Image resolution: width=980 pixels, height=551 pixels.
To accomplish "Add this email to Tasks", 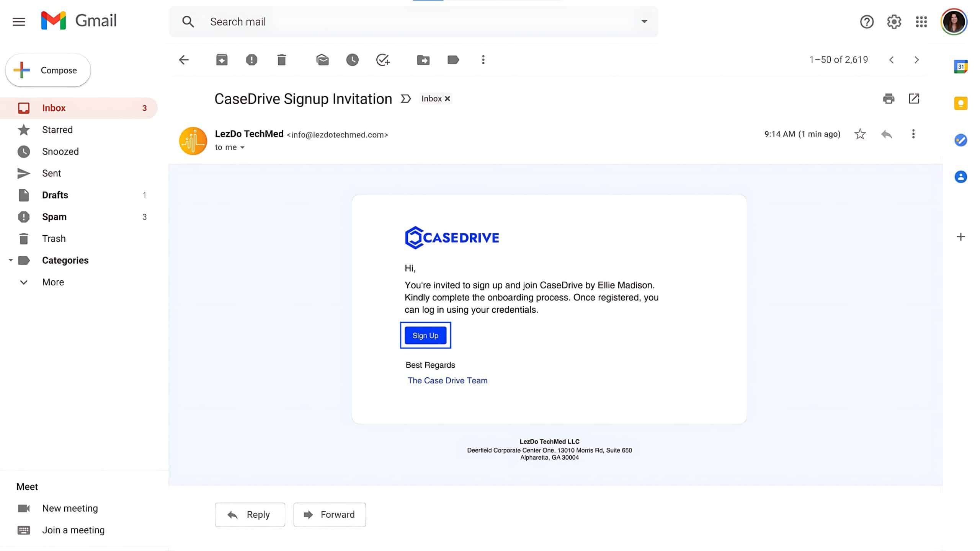I will pos(383,60).
